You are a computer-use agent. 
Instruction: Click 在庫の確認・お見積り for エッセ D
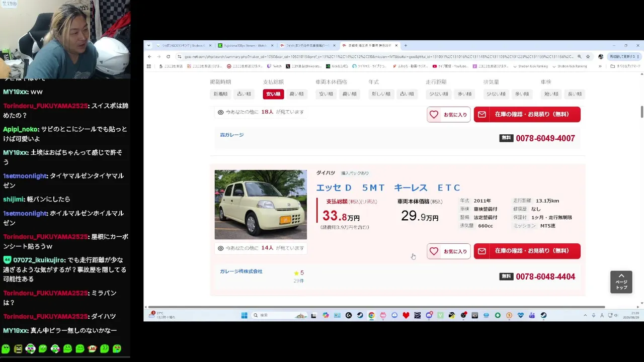(x=527, y=251)
